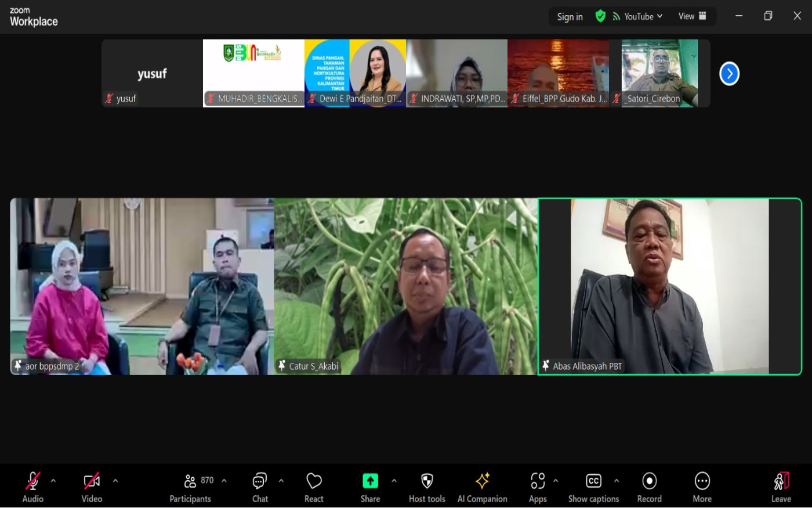The width and height of the screenshot is (812, 508).
Task: Start recording with the Record button
Action: pos(649,487)
